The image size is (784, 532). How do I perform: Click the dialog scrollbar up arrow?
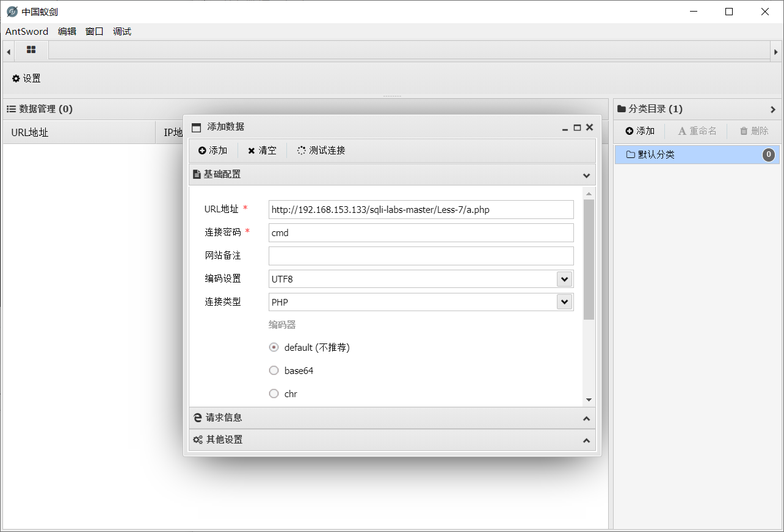[x=589, y=193]
